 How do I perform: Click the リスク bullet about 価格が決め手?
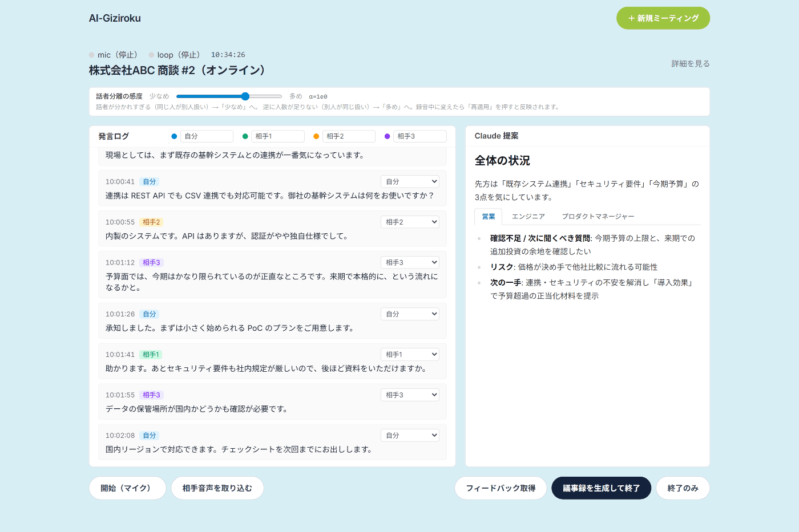(x=574, y=267)
